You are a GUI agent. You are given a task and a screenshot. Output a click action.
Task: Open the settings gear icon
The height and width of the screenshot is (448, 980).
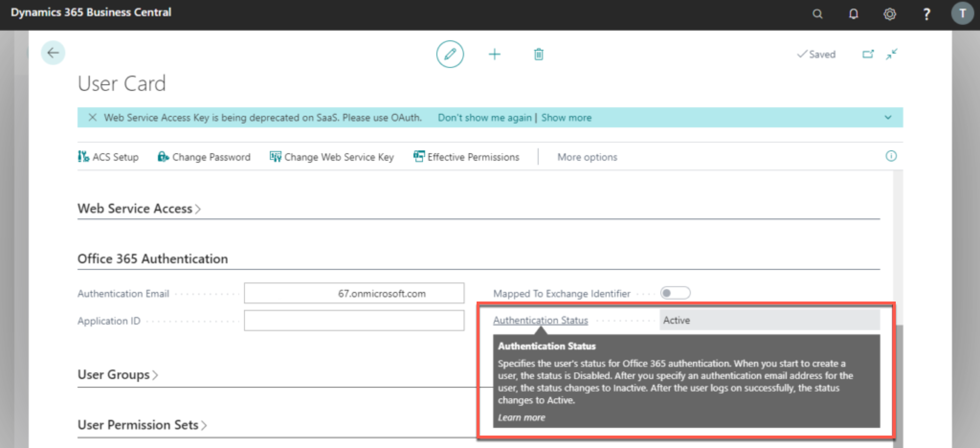890,14
